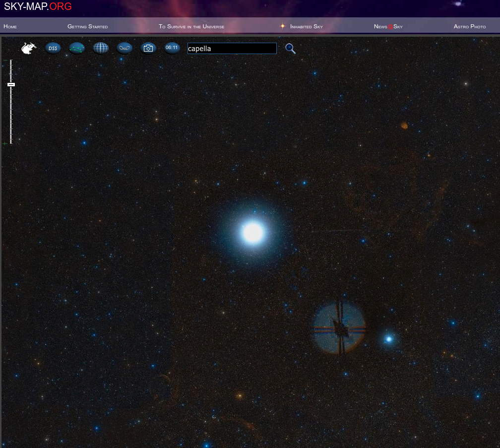Click the green minus at the zoom slider top
500x448 pixels.
coord(5,61)
